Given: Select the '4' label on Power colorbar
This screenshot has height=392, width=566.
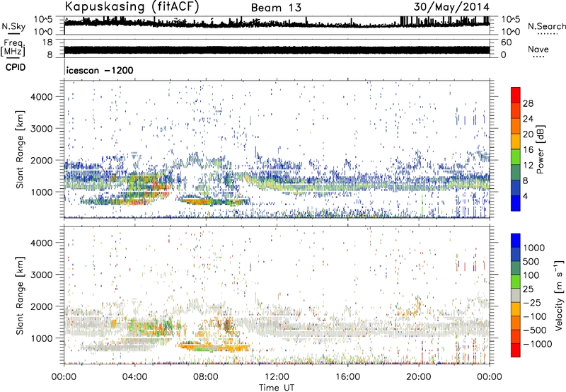Looking at the screenshot, I should pyautogui.click(x=526, y=197).
